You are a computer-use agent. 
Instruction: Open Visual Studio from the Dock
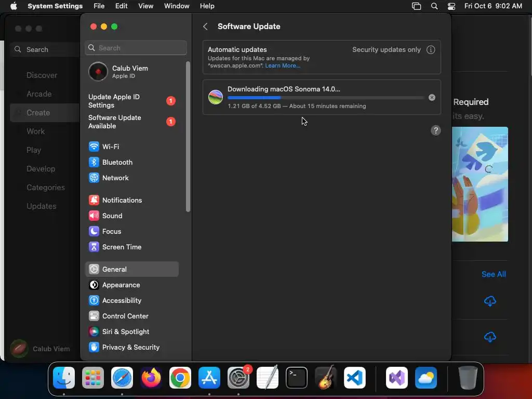point(397,378)
